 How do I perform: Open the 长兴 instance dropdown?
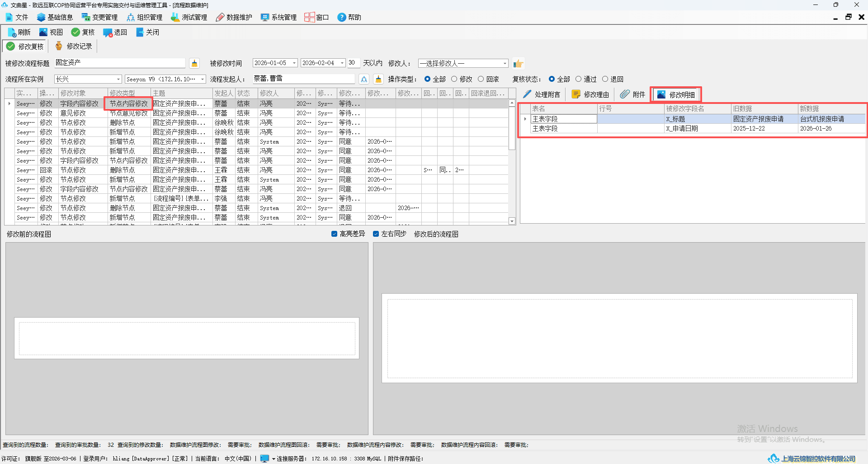tap(118, 79)
